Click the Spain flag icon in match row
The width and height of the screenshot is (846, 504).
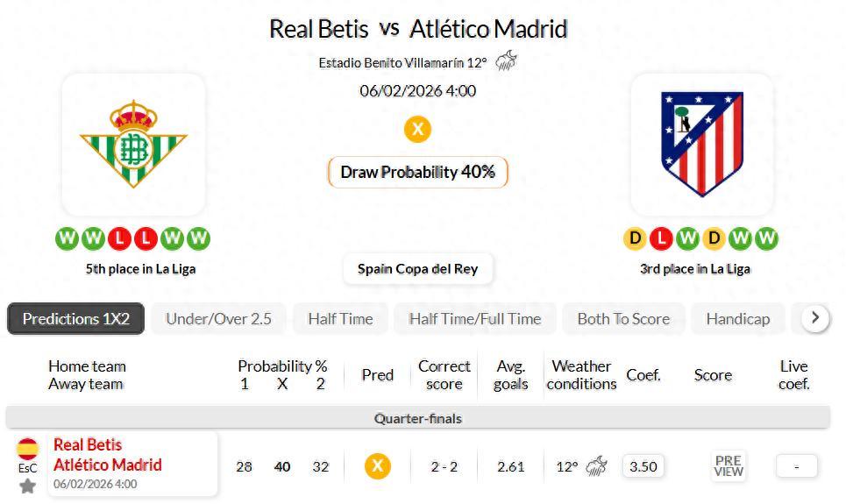[28, 449]
